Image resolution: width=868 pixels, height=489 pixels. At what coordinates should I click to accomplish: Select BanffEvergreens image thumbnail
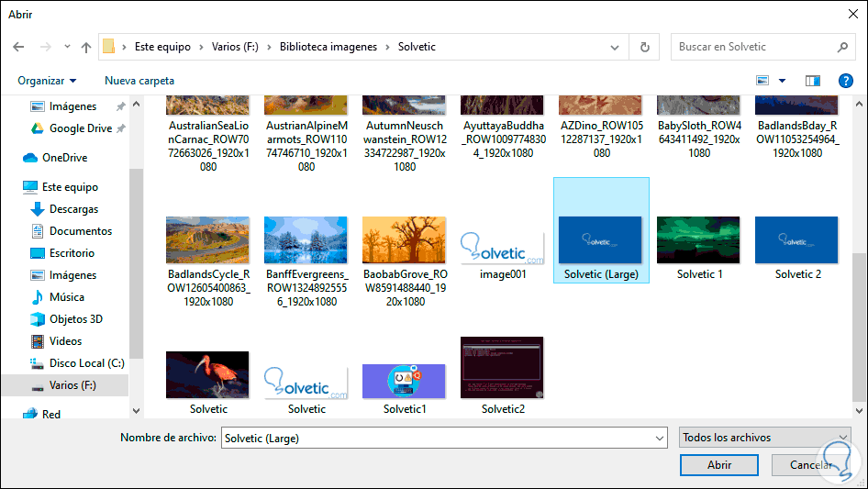coord(306,239)
